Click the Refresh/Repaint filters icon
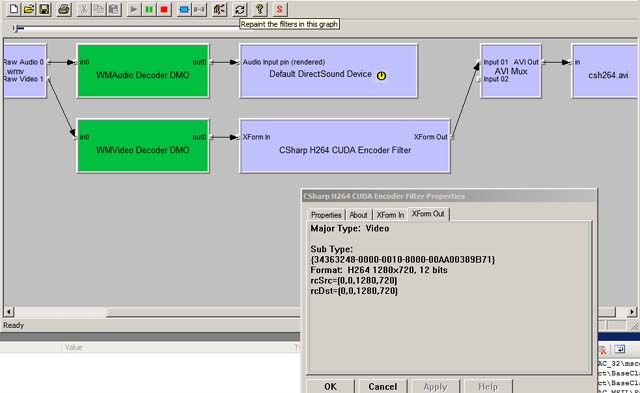This screenshot has width=640, height=393. pos(240,9)
